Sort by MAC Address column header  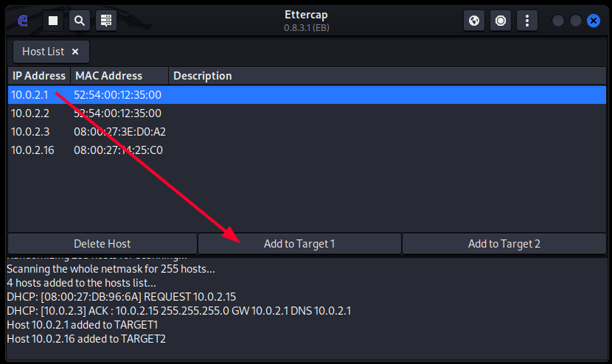pyautogui.click(x=108, y=76)
